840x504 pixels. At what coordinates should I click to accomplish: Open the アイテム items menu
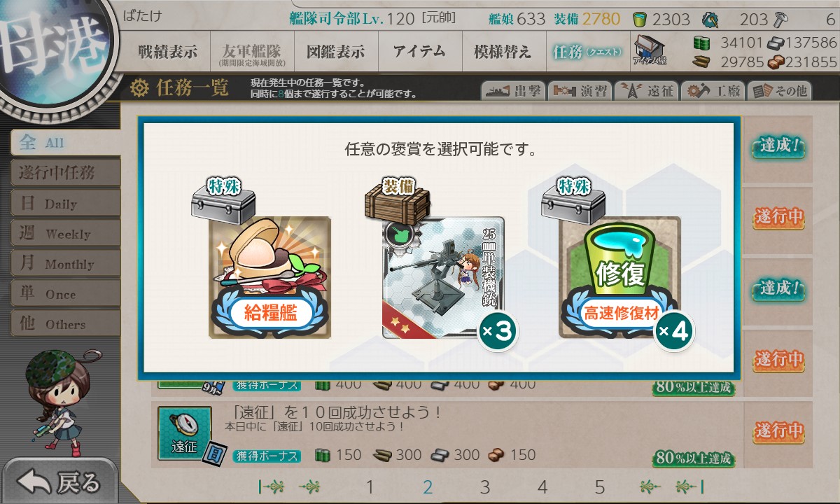[x=419, y=51]
